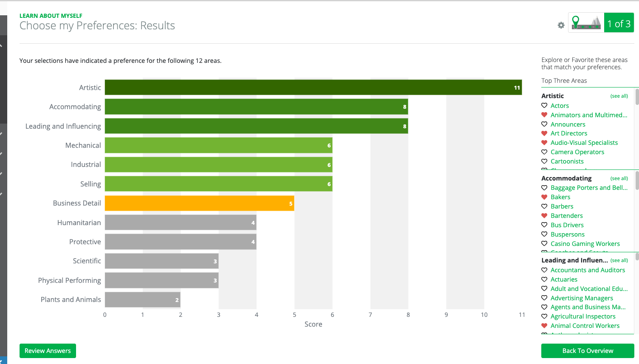Click the heart icon beside Announcers
The height and width of the screenshot is (364, 639).
click(x=545, y=124)
